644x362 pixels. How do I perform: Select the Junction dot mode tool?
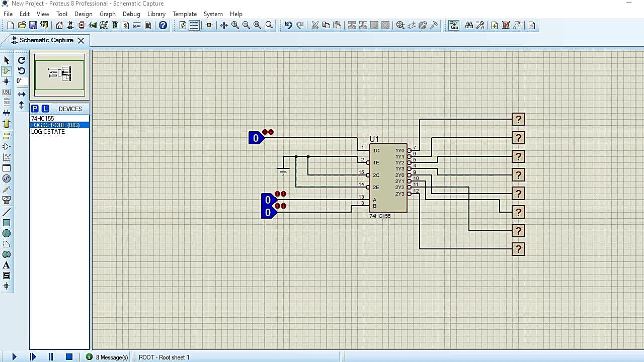click(7, 81)
